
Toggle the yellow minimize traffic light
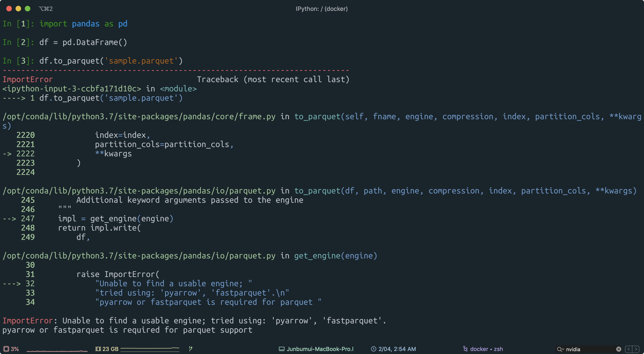18,8
